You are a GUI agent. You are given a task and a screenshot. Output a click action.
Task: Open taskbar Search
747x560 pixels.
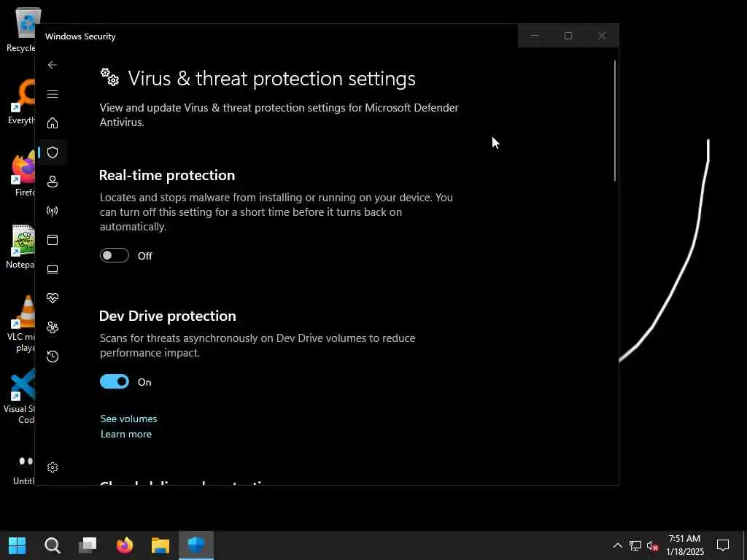point(53,545)
